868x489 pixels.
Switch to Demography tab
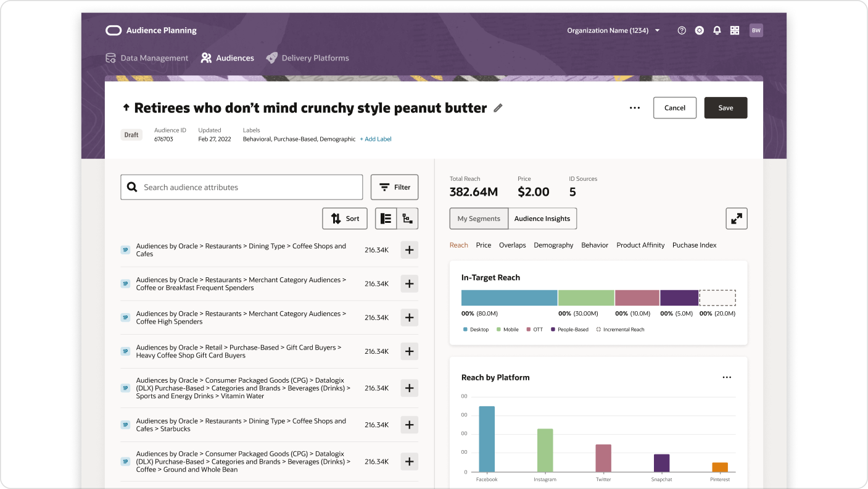coord(553,245)
